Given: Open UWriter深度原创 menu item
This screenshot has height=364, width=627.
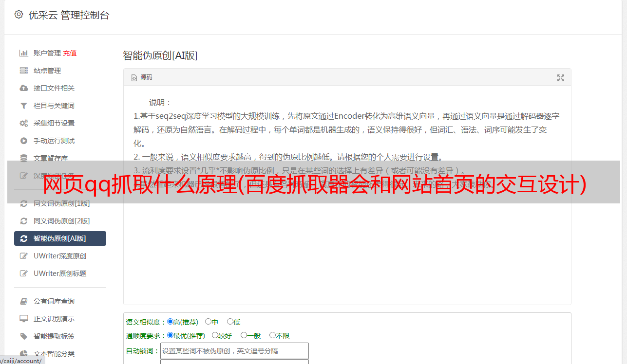Looking at the screenshot, I should [60, 256].
